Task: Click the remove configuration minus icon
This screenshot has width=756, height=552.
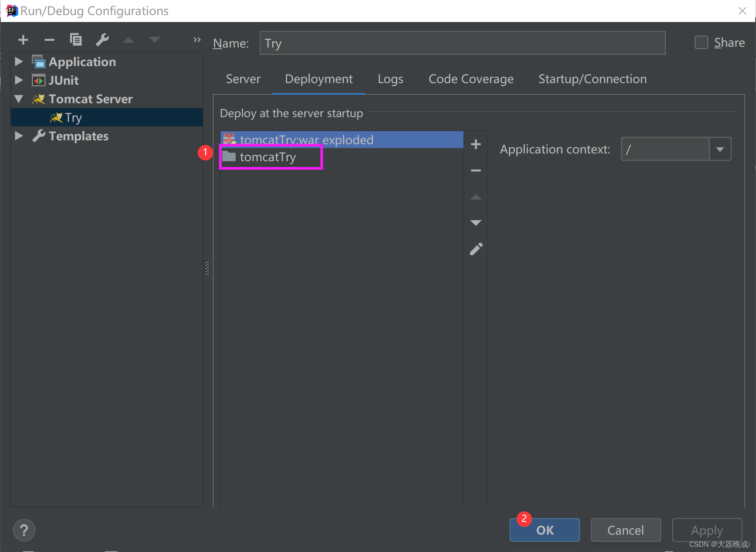Action: (49, 40)
